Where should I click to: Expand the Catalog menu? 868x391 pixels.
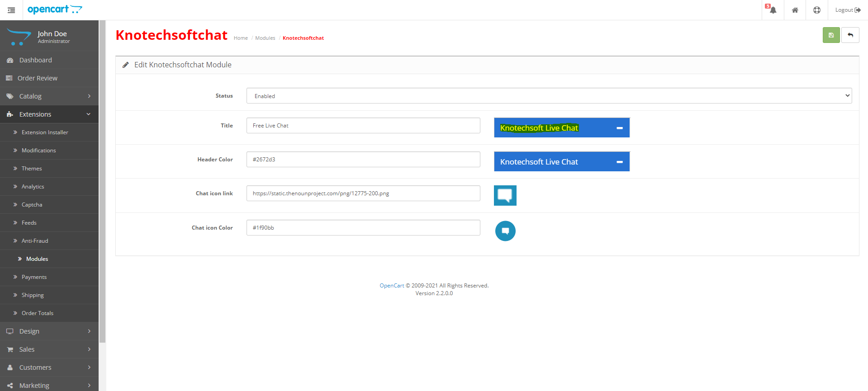pyautogui.click(x=49, y=96)
